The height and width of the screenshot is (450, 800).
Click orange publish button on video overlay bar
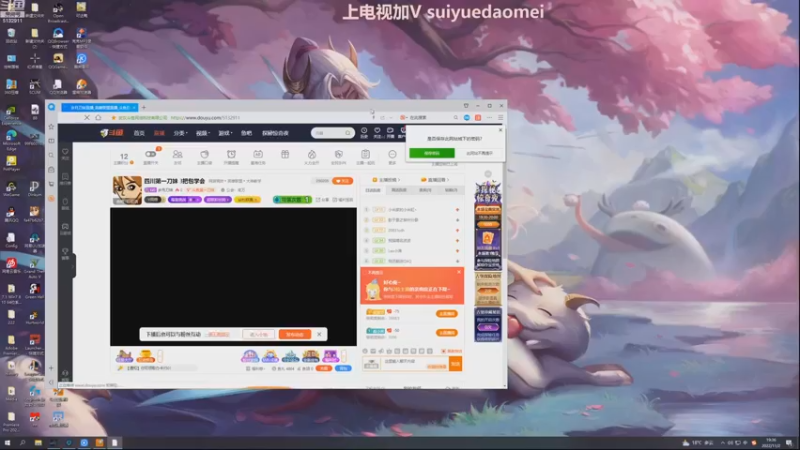(295, 334)
